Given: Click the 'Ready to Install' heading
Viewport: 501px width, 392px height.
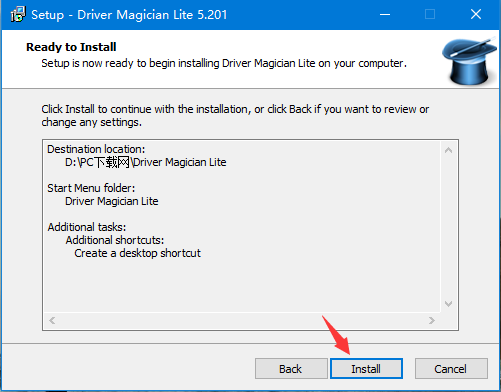Looking at the screenshot, I should point(71,47).
